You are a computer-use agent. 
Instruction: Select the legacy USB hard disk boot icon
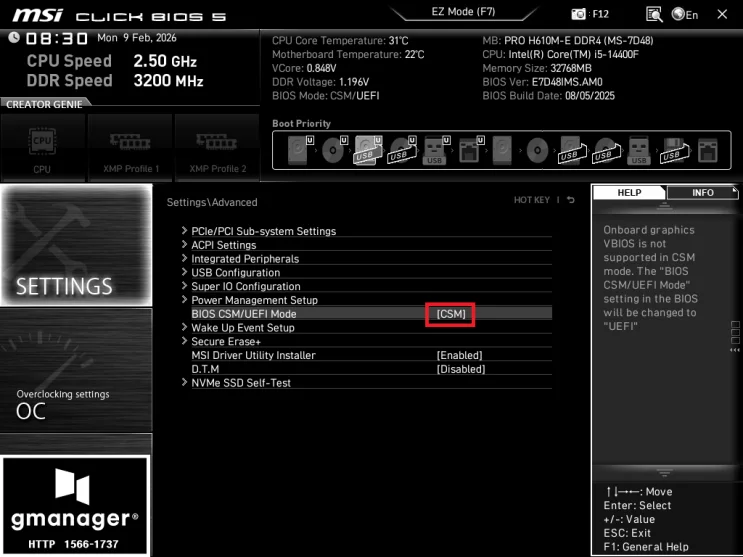point(571,150)
